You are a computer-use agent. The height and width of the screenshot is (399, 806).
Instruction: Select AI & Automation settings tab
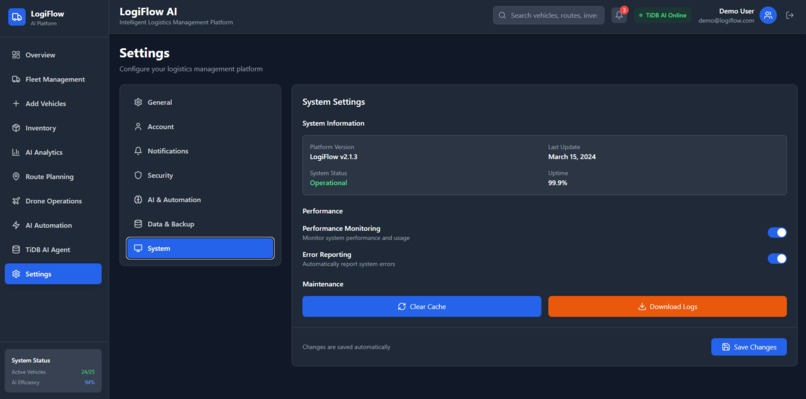click(x=200, y=200)
